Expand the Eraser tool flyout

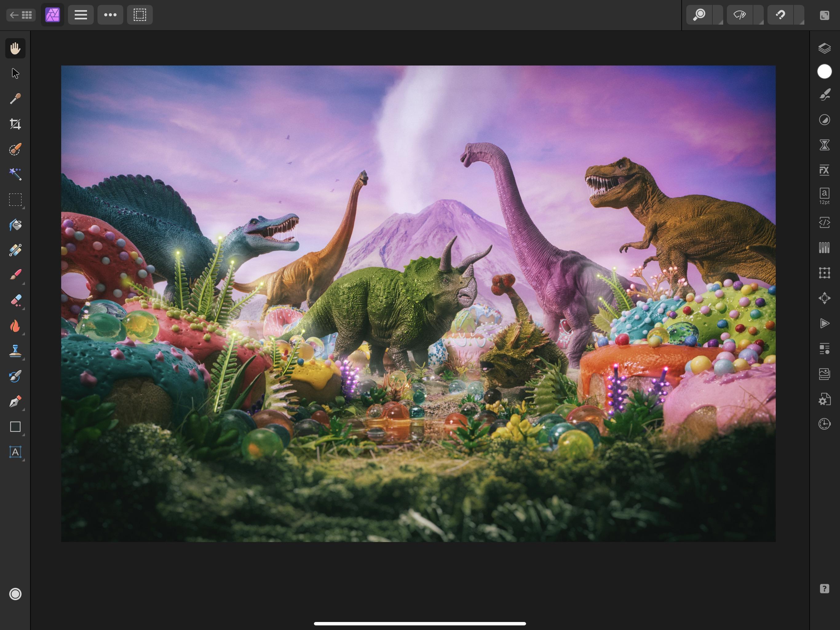[24, 308]
